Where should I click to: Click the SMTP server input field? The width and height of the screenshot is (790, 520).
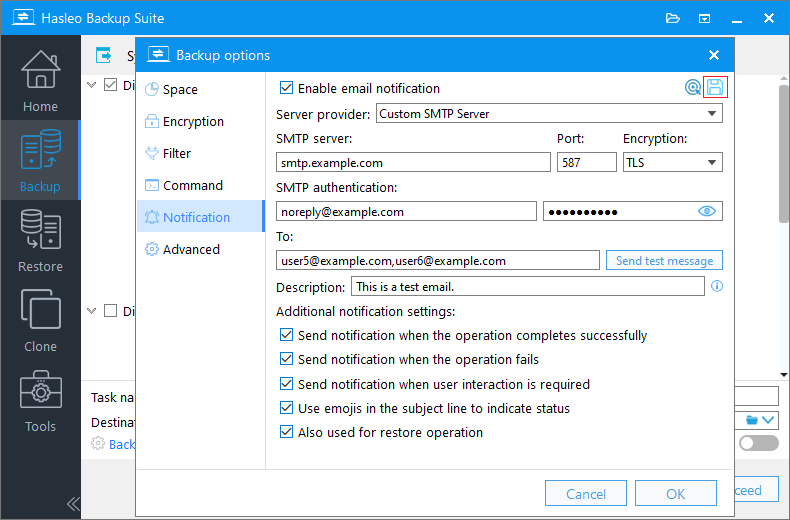413,162
